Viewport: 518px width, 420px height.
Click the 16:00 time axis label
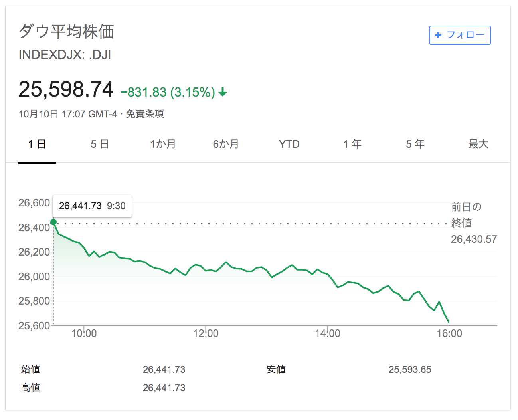click(449, 333)
